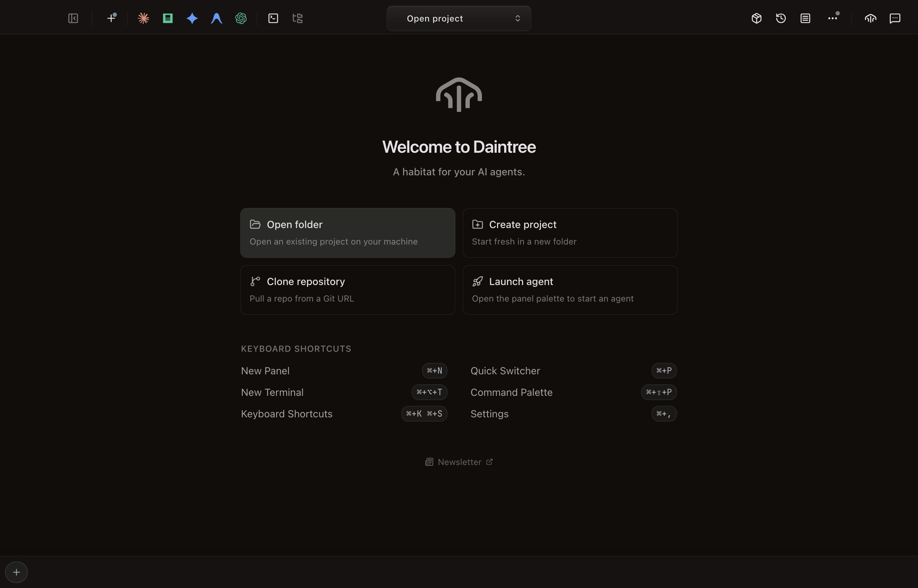Launch the OpenAI Codex agent icon
The image size is (918, 588).
click(x=241, y=18)
